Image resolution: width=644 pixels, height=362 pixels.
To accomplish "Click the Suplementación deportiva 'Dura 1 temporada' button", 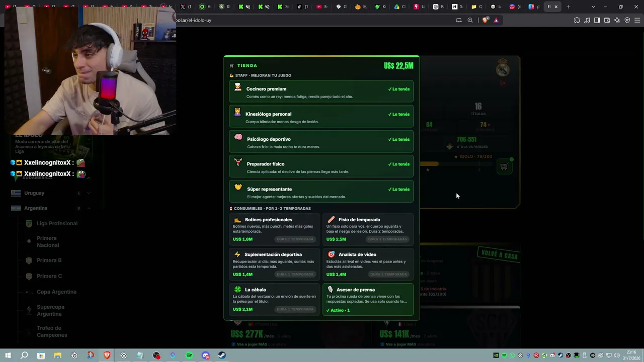I will (295, 275).
